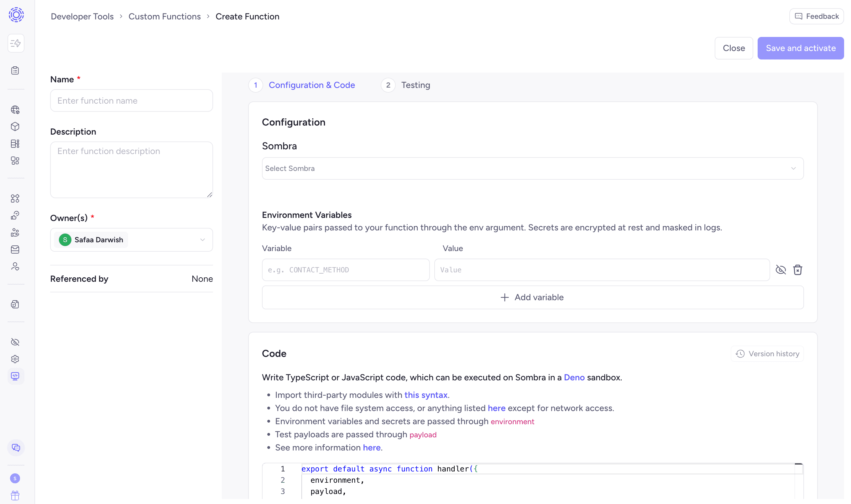Open the person-with-heart icon in sidebar
The image size is (851, 504).
[15, 267]
